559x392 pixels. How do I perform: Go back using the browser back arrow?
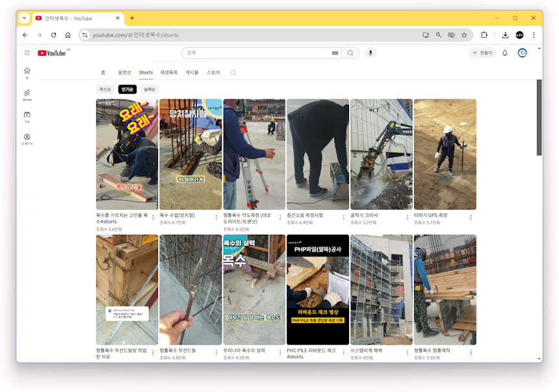point(25,35)
